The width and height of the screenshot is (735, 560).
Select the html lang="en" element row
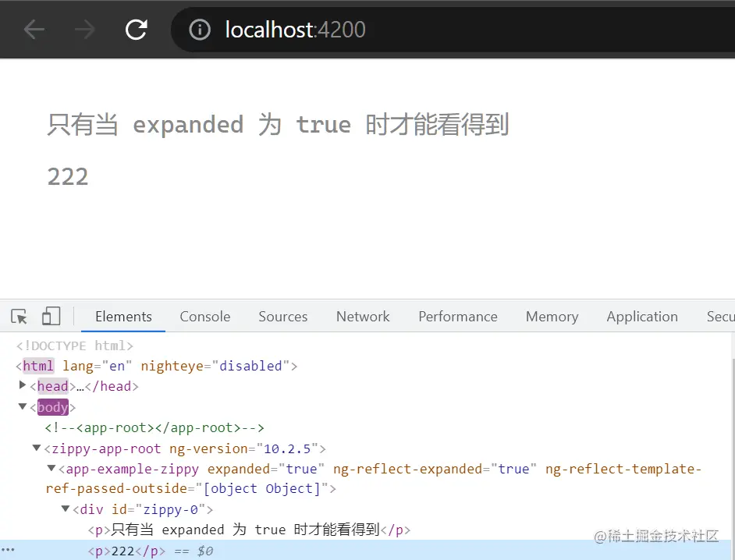tap(157, 366)
